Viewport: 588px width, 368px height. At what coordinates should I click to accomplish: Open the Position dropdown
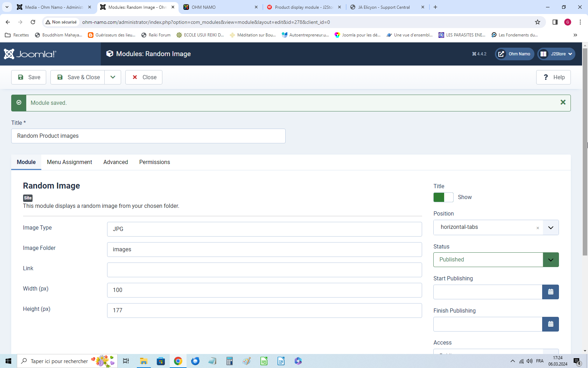point(551,228)
